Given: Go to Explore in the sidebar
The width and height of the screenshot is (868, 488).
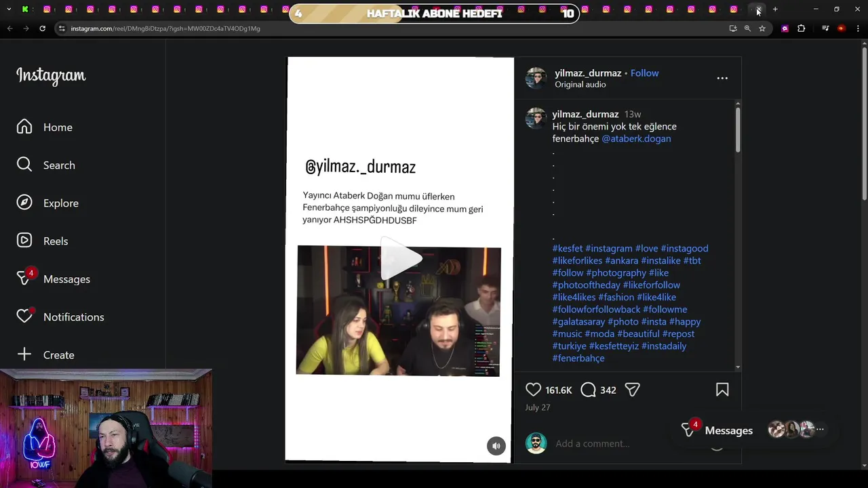Looking at the screenshot, I should coord(47,203).
